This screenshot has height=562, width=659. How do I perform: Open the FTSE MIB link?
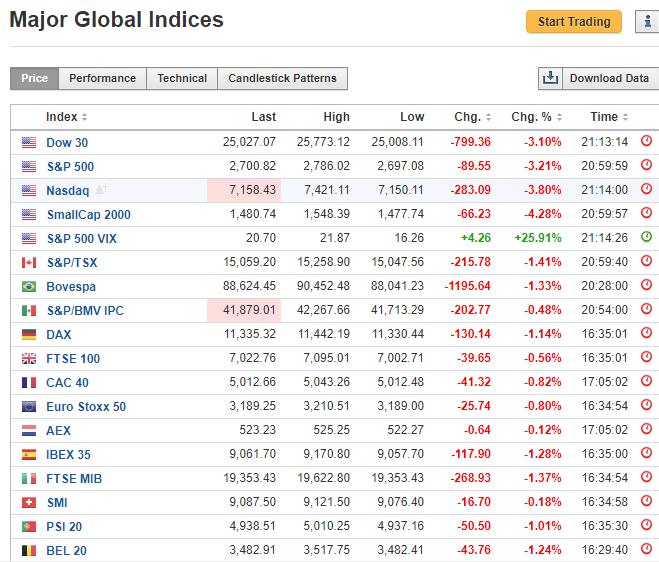74,478
